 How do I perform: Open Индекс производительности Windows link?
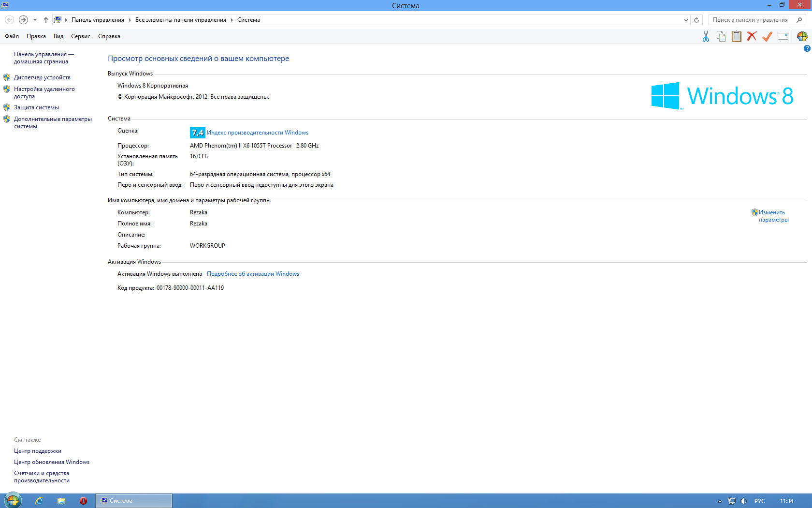[x=258, y=133]
